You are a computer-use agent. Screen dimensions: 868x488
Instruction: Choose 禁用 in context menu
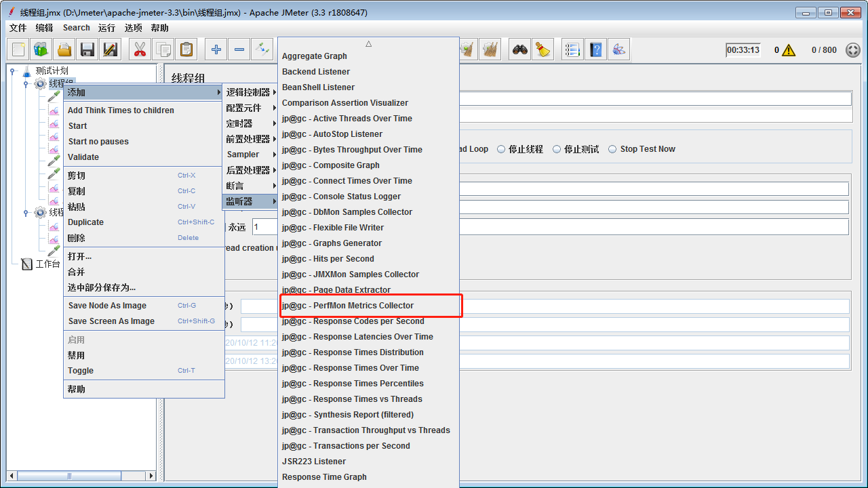144,355
